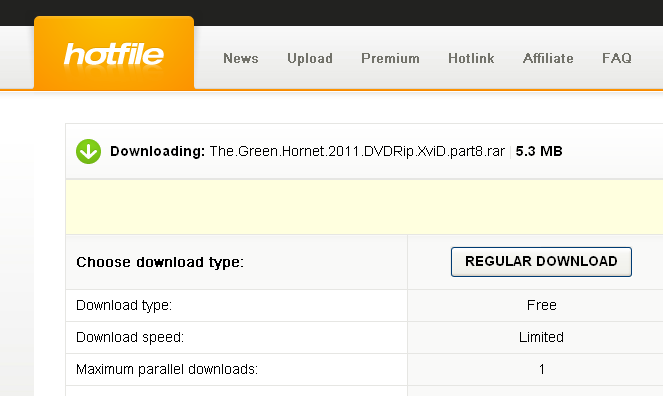Open the Premium menu item
Screen dimensions: 663x396
[390, 58]
